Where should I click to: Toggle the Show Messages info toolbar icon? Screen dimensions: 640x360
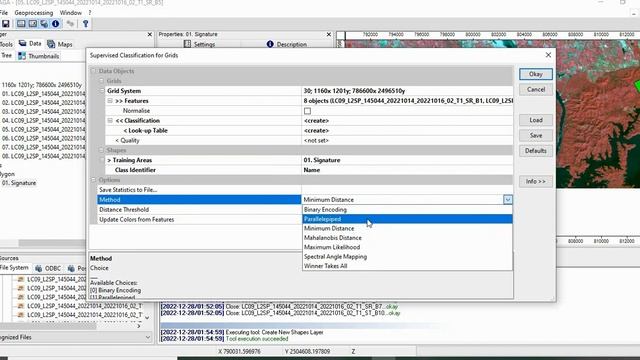point(56,24)
